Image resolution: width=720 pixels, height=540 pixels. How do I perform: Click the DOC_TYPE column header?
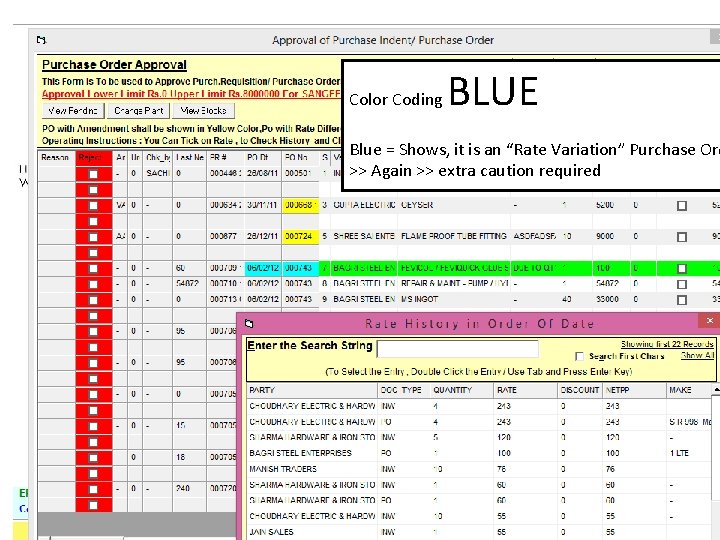tap(404, 390)
